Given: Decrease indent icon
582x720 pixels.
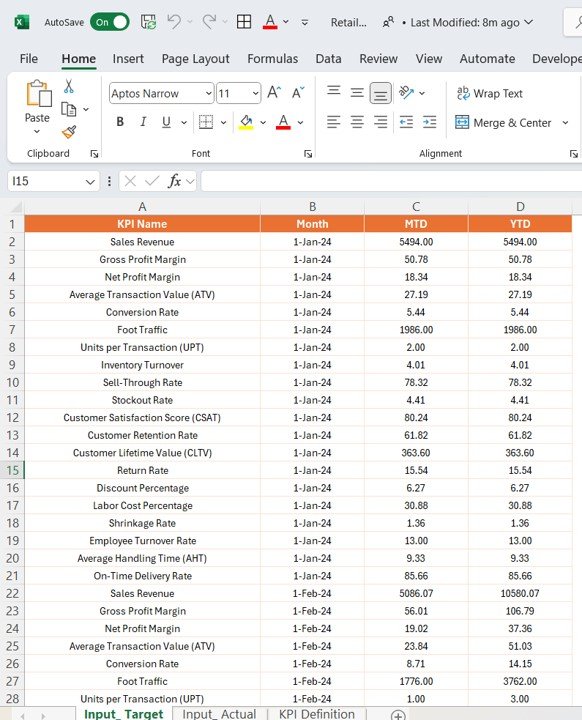Looking at the screenshot, I should [x=406, y=122].
